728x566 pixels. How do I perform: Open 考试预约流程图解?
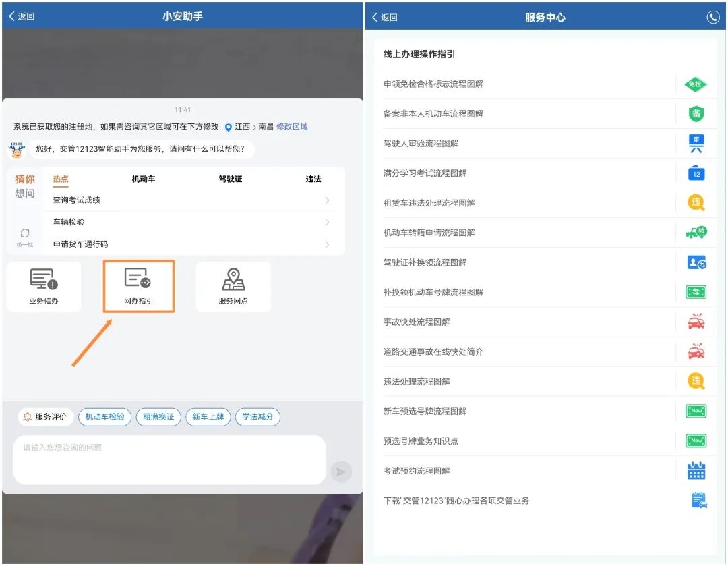click(x=545, y=471)
